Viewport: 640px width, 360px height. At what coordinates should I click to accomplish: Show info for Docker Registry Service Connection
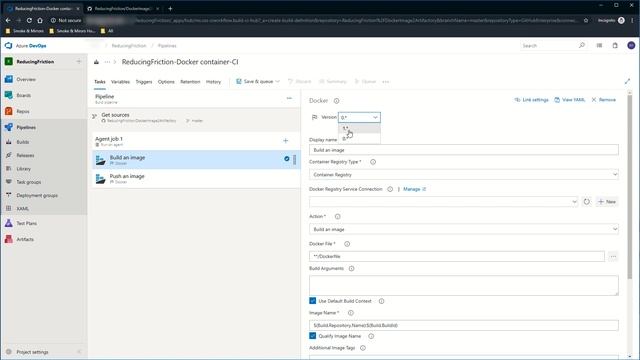pyautogui.click(x=390, y=189)
